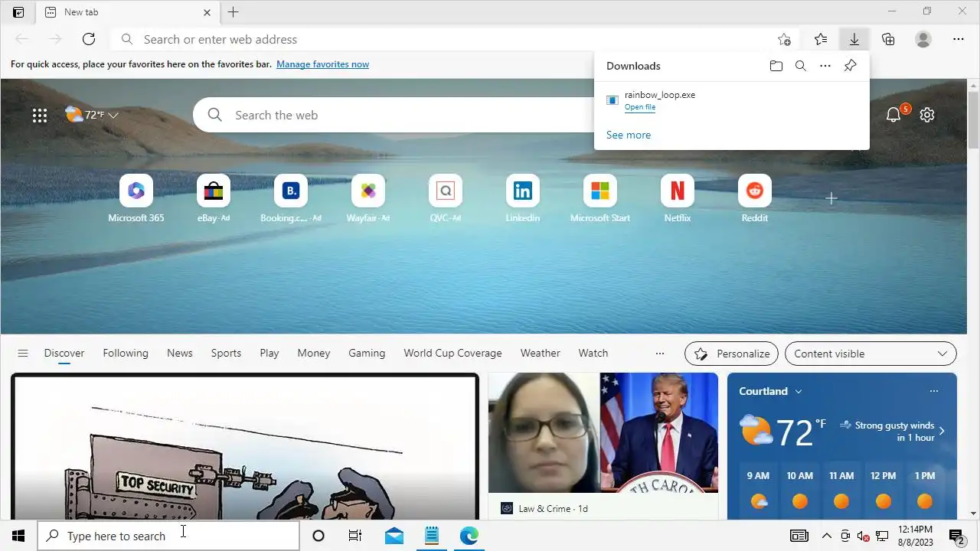Click See more in Downloads

tap(629, 135)
